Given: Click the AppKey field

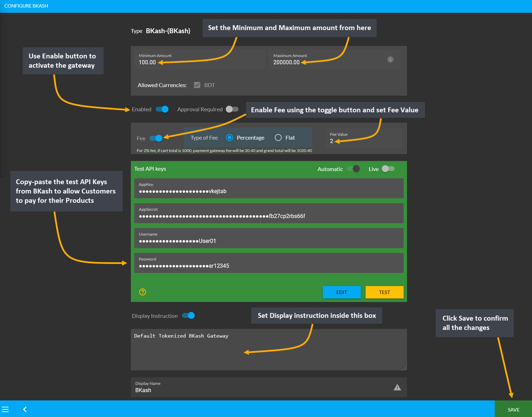Looking at the screenshot, I should [269, 188].
